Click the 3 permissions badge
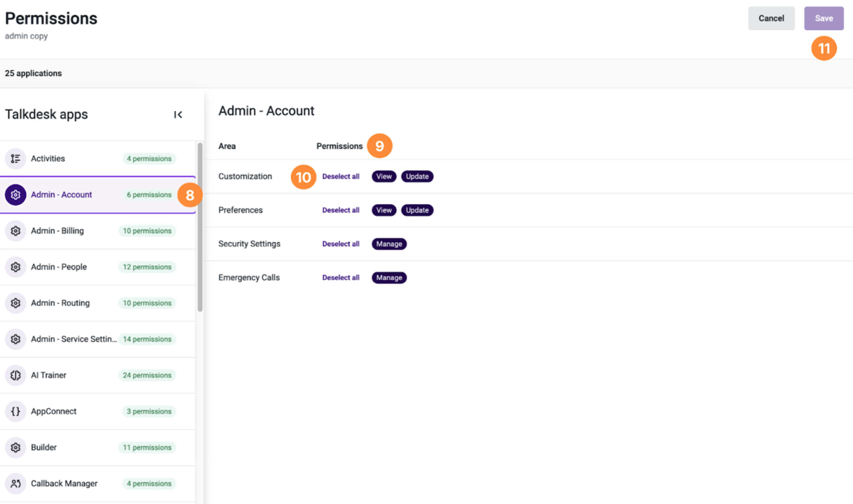Screen dimensions: 853x504 [x=149, y=411]
